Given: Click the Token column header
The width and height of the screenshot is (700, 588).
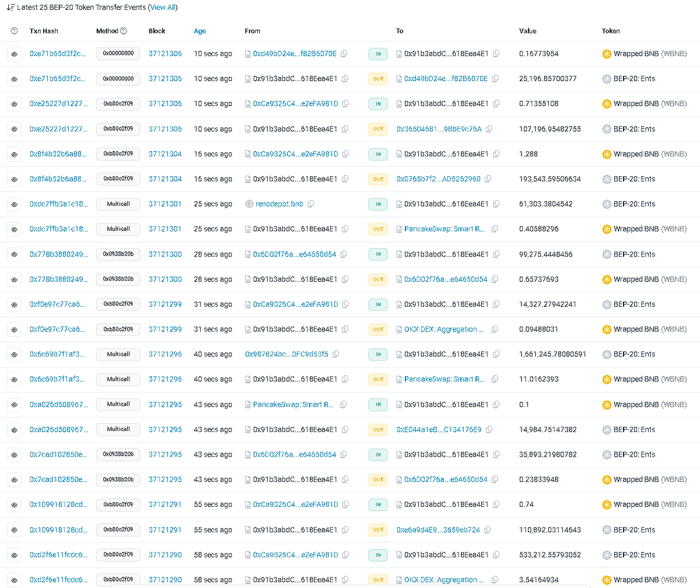Looking at the screenshot, I should (x=611, y=31).
